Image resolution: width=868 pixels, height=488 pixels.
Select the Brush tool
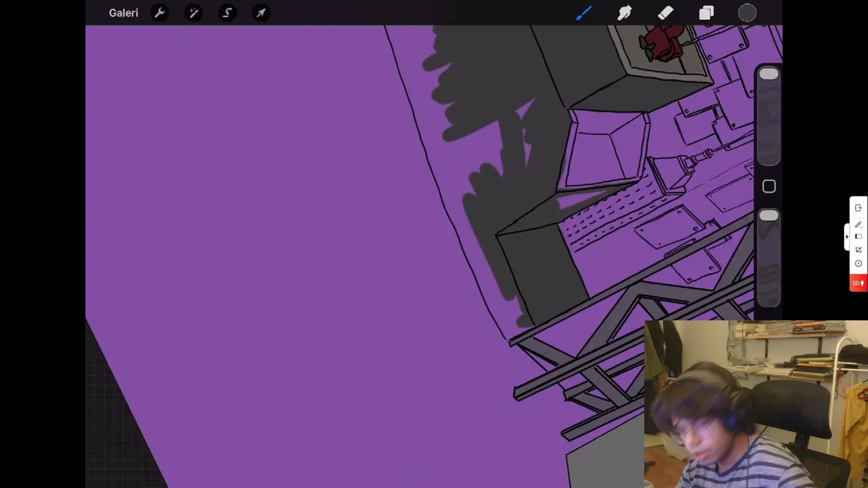(x=584, y=13)
